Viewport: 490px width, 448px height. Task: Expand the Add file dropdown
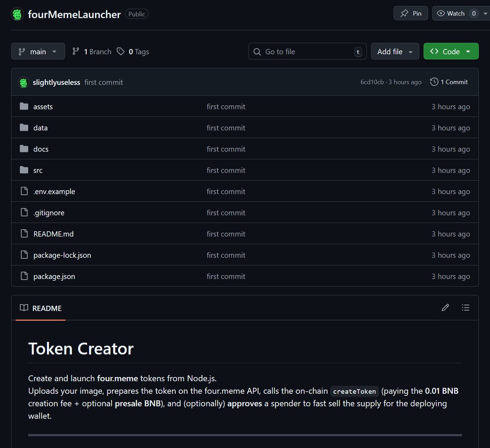(395, 51)
